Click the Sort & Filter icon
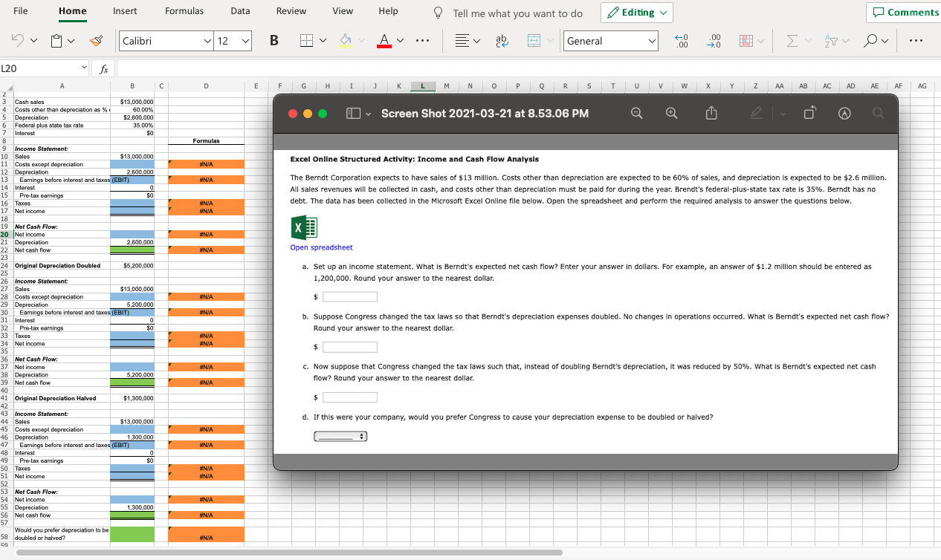 [x=831, y=41]
